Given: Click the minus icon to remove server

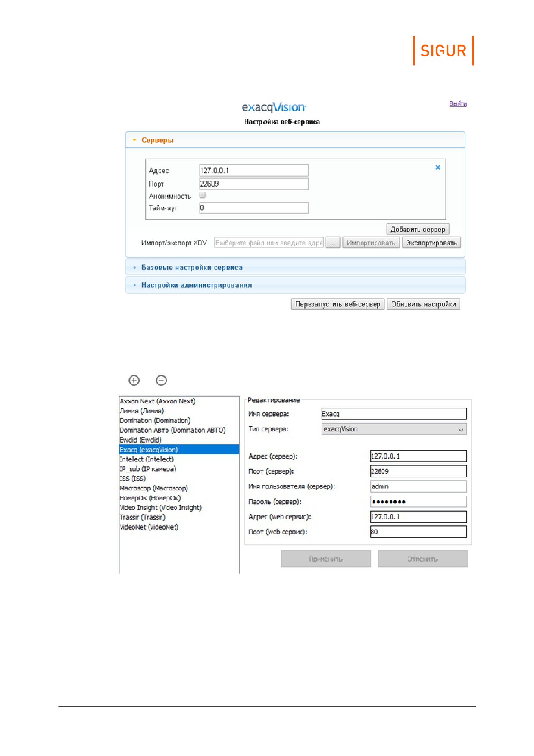Looking at the screenshot, I should pyautogui.click(x=161, y=381).
